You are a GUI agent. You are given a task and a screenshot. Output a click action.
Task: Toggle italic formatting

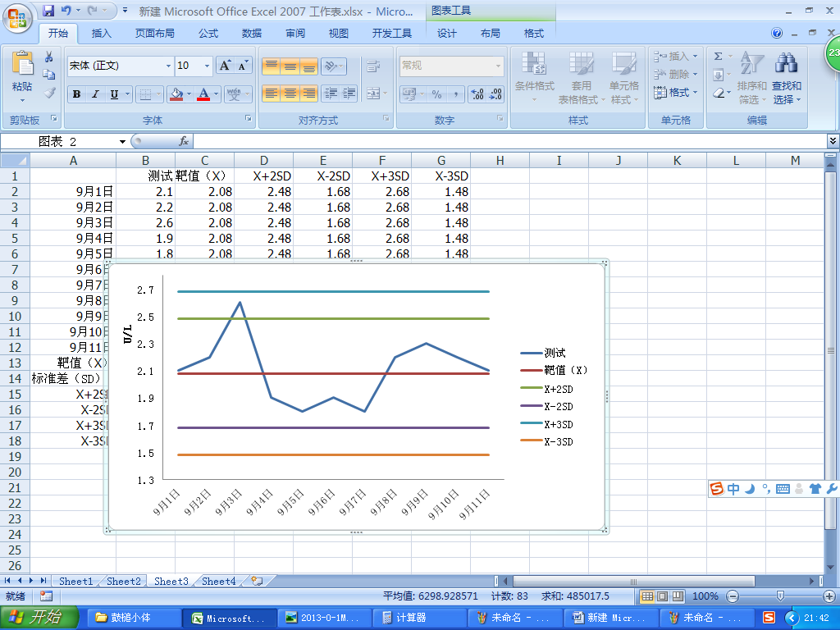95,94
